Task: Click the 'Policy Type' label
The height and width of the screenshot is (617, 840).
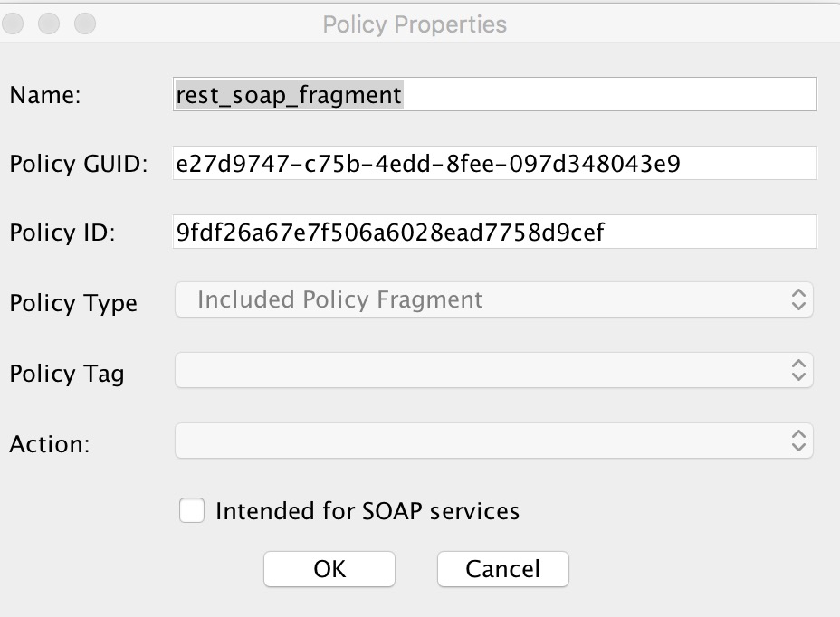Action: pyautogui.click(x=73, y=304)
